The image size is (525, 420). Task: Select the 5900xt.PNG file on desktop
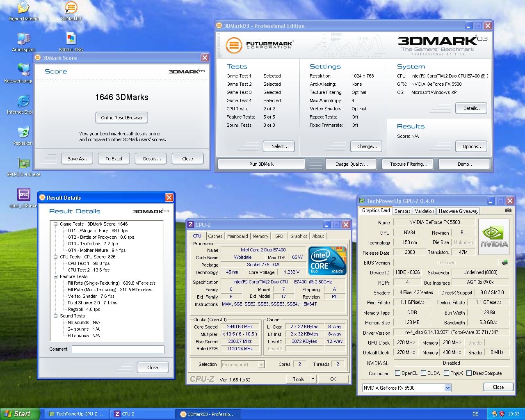(x=71, y=42)
